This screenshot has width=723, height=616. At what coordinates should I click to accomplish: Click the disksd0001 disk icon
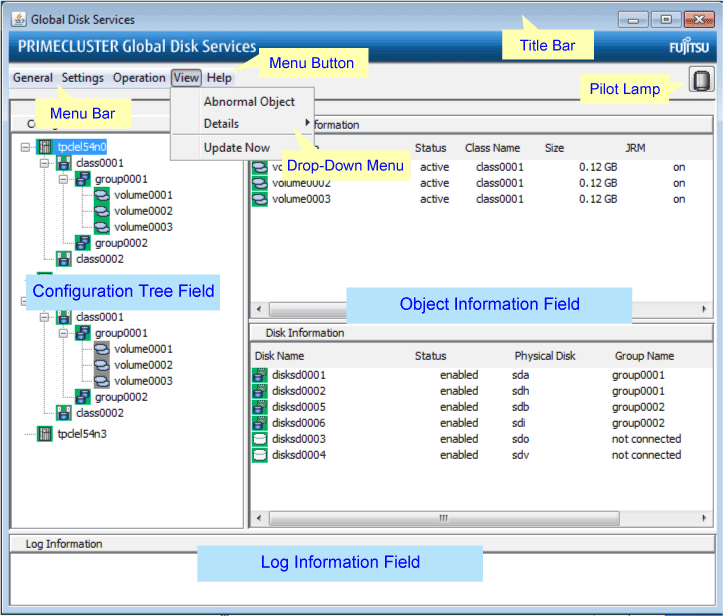click(x=260, y=375)
